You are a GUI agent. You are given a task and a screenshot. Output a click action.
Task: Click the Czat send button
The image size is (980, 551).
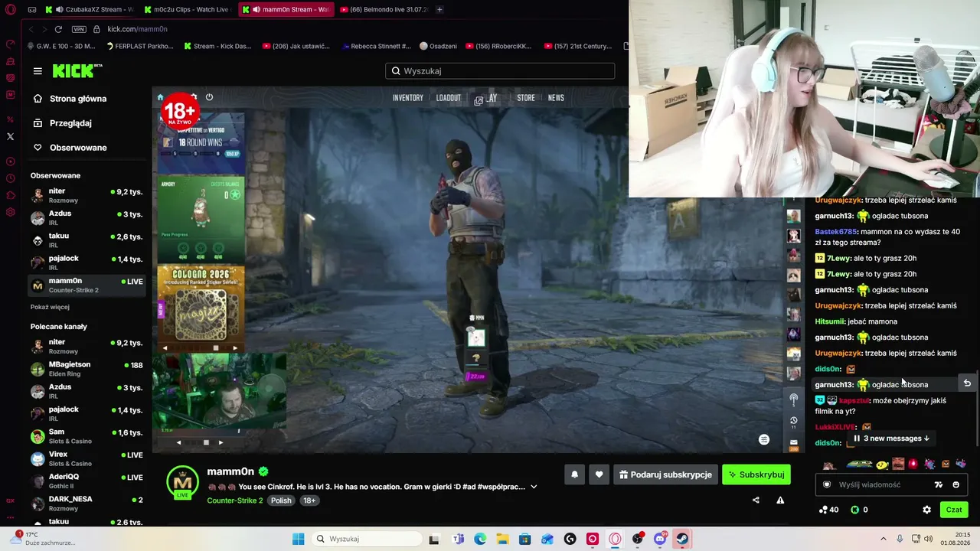(954, 510)
